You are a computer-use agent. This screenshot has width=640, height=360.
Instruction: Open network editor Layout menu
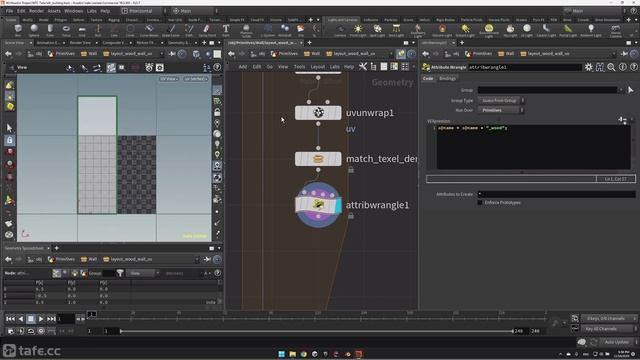coord(318,67)
